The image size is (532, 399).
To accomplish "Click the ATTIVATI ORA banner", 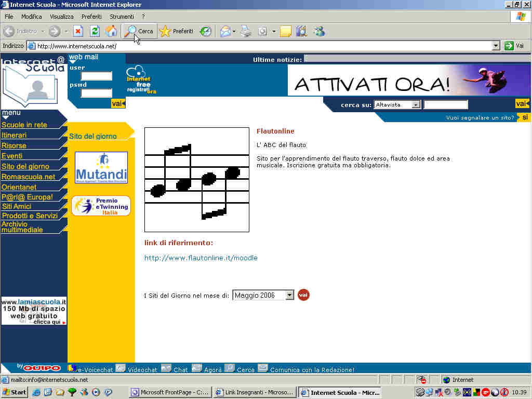I will [409, 81].
